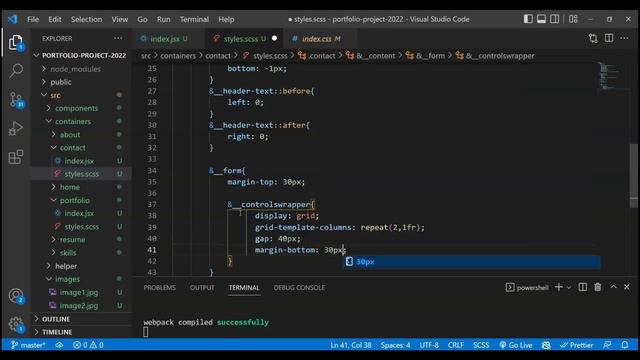The image size is (640, 360).
Task: Click the master branch status item
Action: (x=28, y=345)
